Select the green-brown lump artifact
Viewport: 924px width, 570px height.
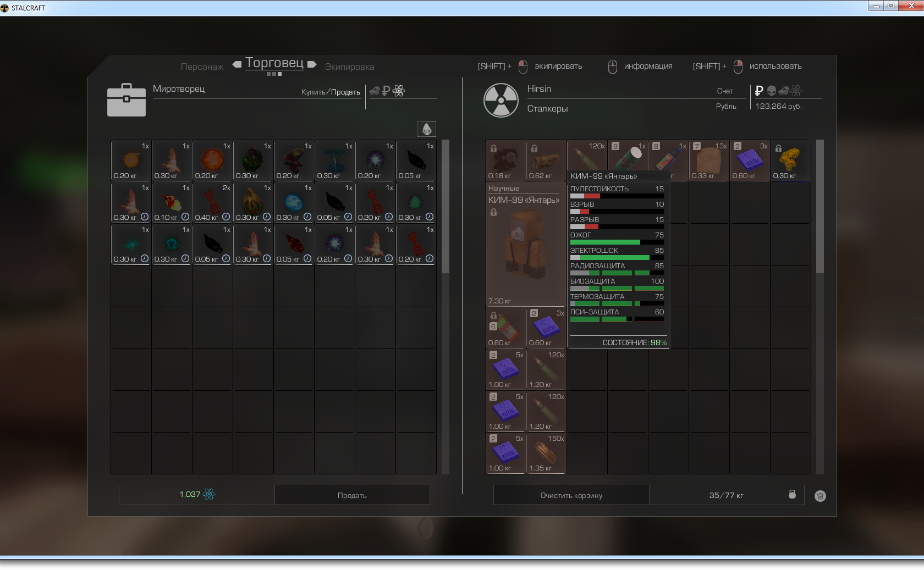[x=253, y=161]
